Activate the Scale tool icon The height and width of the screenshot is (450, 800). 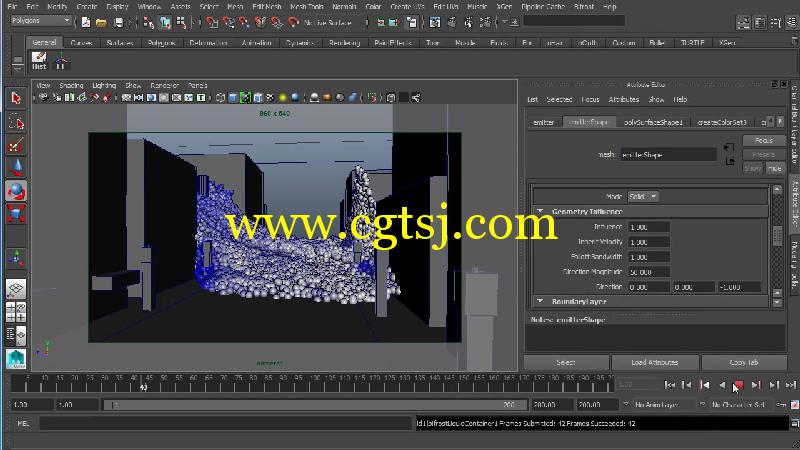pyautogui.click(x=16, y=213)
